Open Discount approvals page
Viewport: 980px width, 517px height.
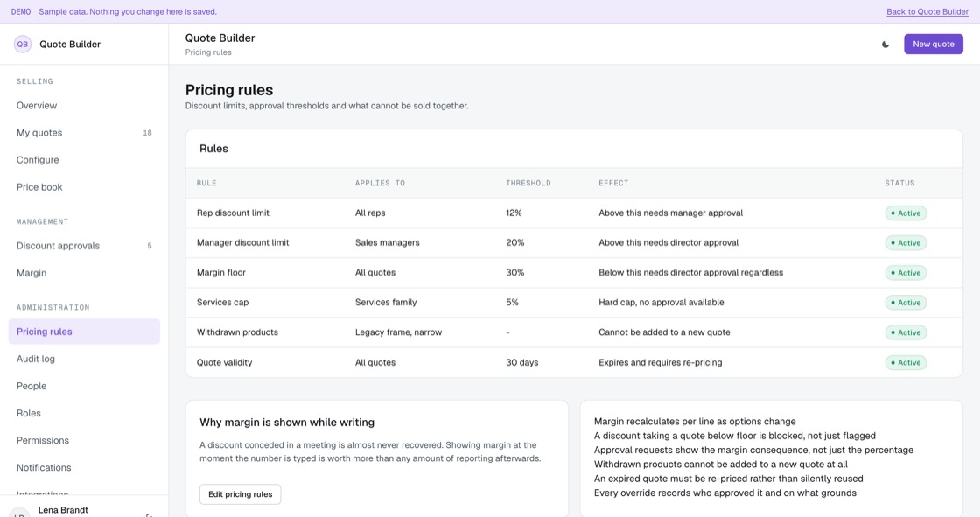(84, 246)
